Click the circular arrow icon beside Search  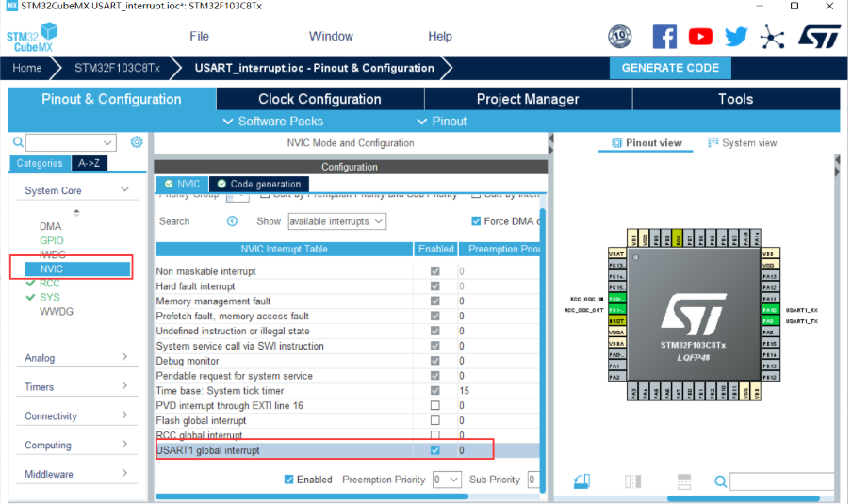click(232, 221)
